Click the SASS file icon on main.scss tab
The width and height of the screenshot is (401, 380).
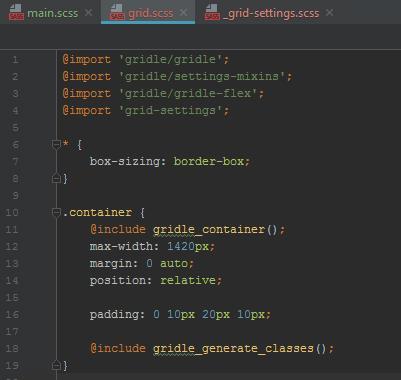pyautogui.click(x=16, y=13)
